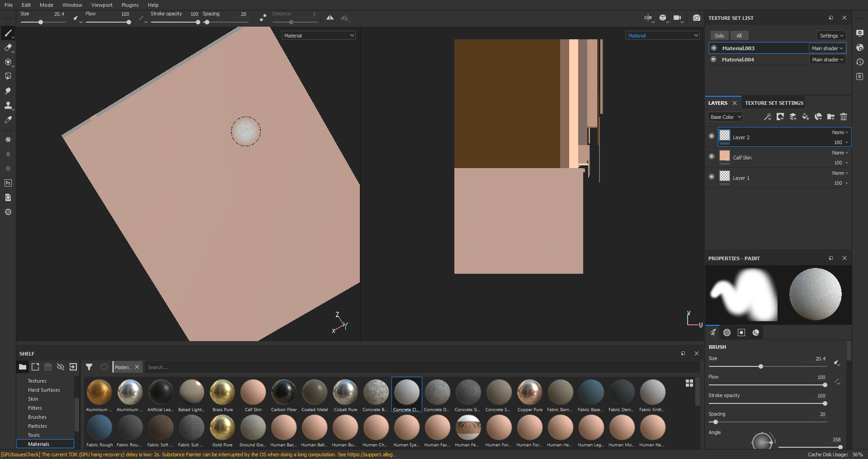Open the Base Color channel dropdown
This screenshot has width=868, height=459.
coord(725,117)
